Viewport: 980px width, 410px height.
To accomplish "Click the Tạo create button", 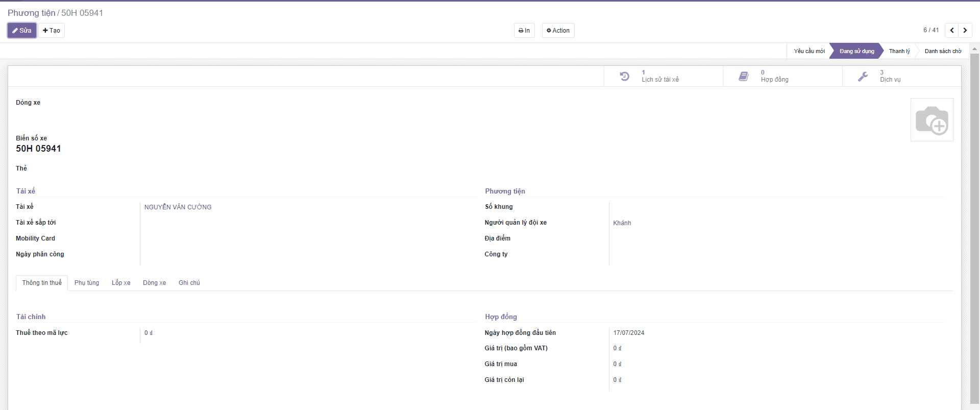I will tap(52, 31).
